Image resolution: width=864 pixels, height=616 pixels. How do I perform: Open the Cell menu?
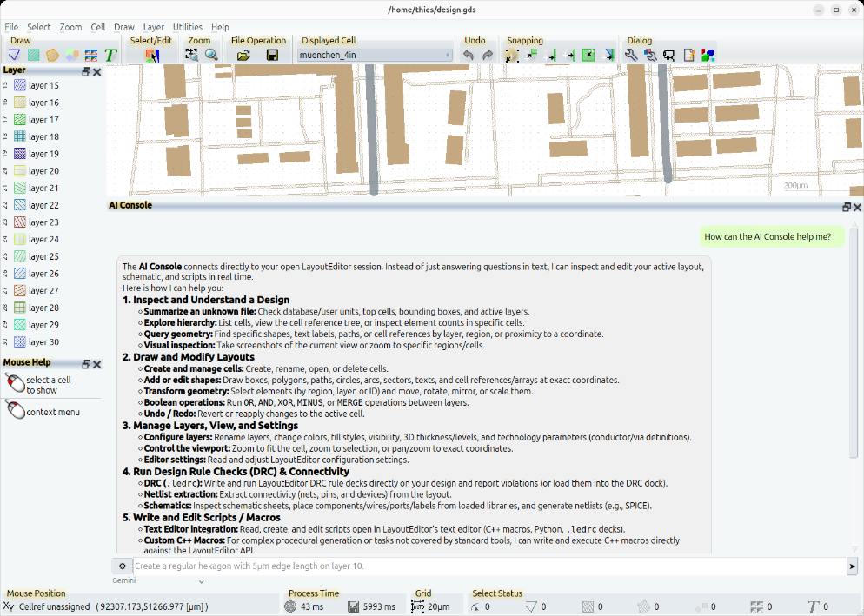point(98,27)
